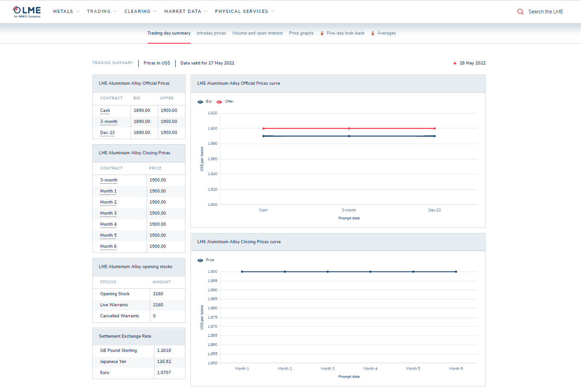
Task: Click Dec-23 contract in Official Prices
Action: [x=107, y=133]
